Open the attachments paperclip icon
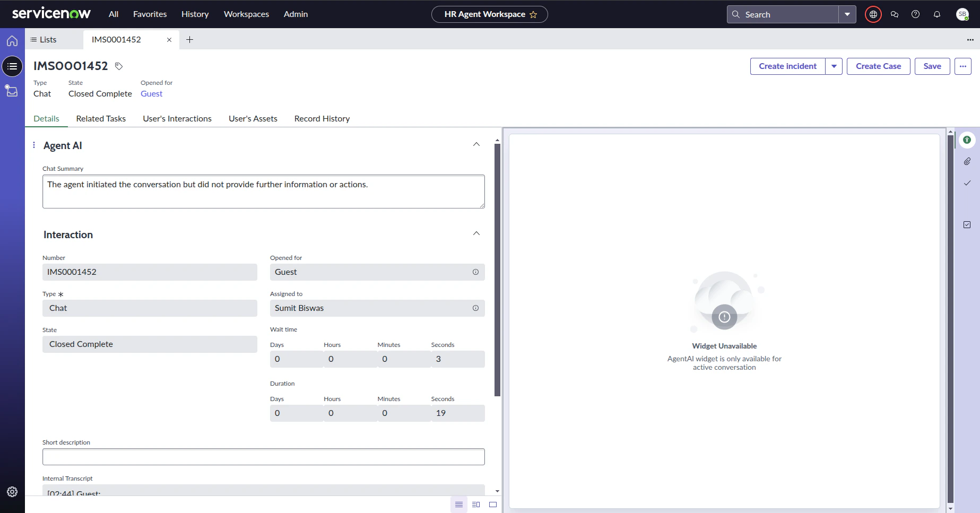 tap(967, 161)
